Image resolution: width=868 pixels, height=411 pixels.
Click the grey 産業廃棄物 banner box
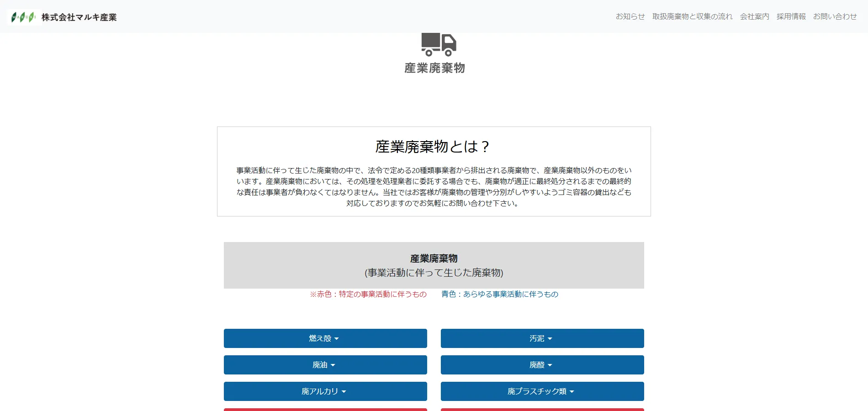(x=434, y=265)
